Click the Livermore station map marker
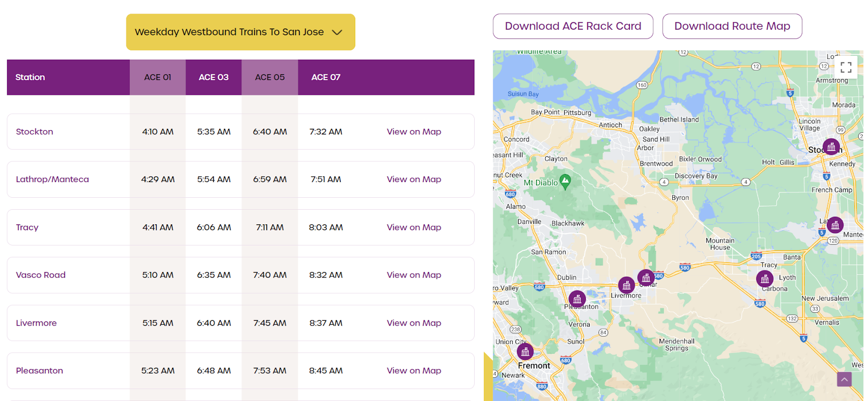 coord(627,285)
